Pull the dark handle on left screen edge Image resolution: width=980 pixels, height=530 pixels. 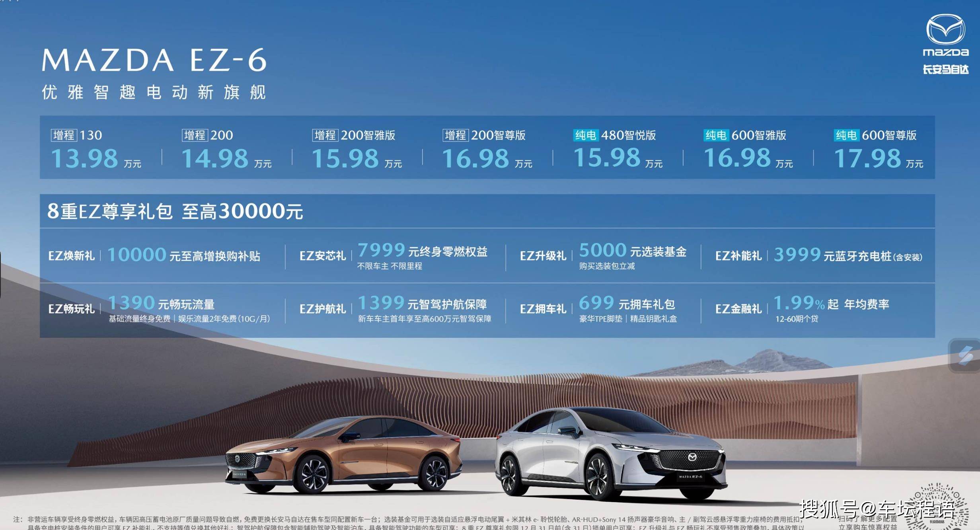pos(1,275)
